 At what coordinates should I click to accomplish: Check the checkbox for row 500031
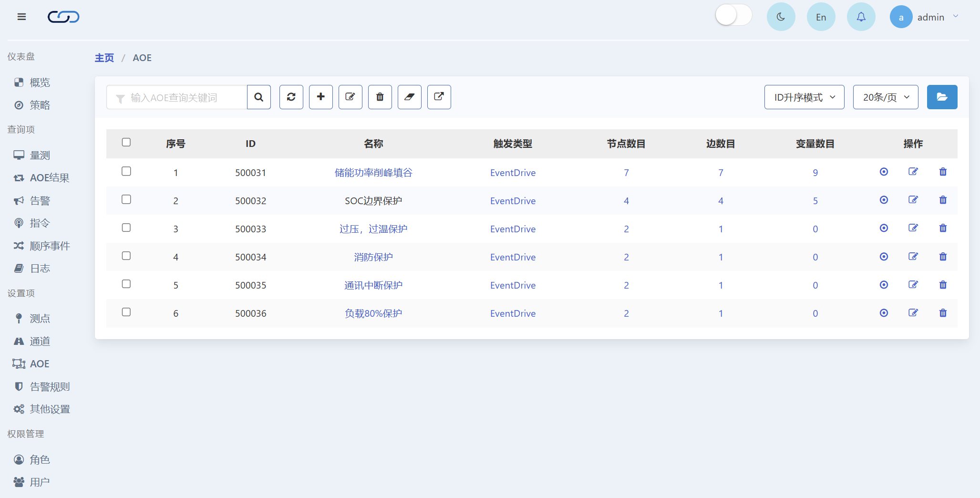(126, 171)
